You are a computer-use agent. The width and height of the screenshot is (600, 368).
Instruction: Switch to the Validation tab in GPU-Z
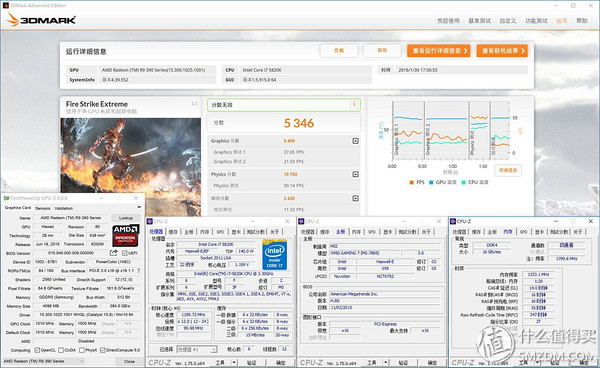point(64,208)
